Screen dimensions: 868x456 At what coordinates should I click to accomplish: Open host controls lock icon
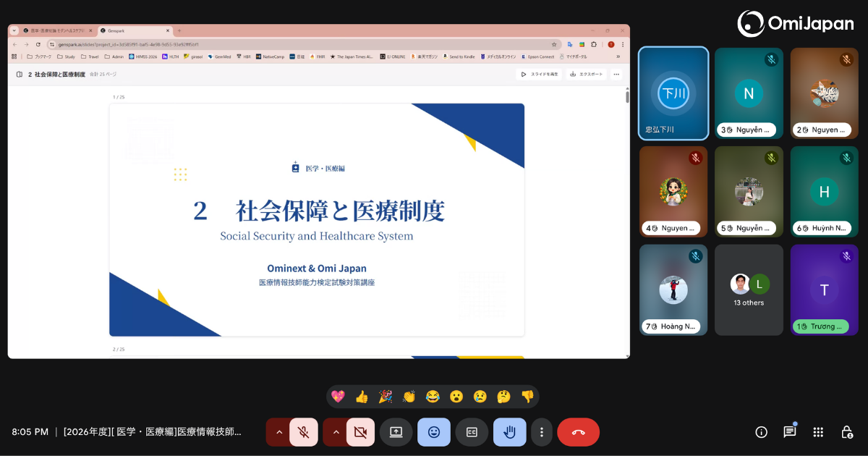[x=847, y=432]
